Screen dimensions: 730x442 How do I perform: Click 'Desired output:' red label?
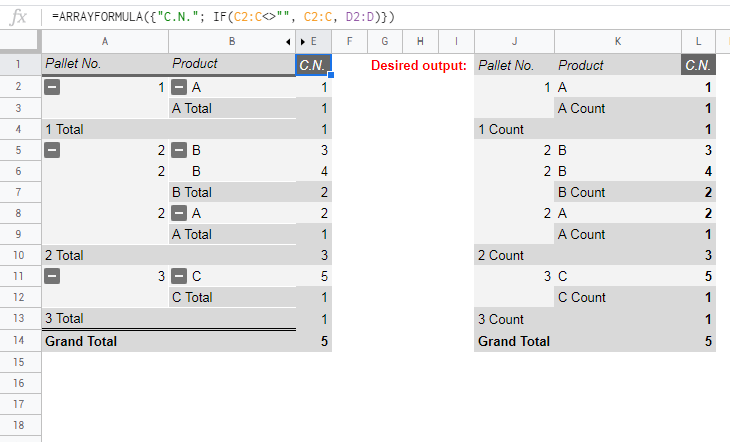coord(419,66)
